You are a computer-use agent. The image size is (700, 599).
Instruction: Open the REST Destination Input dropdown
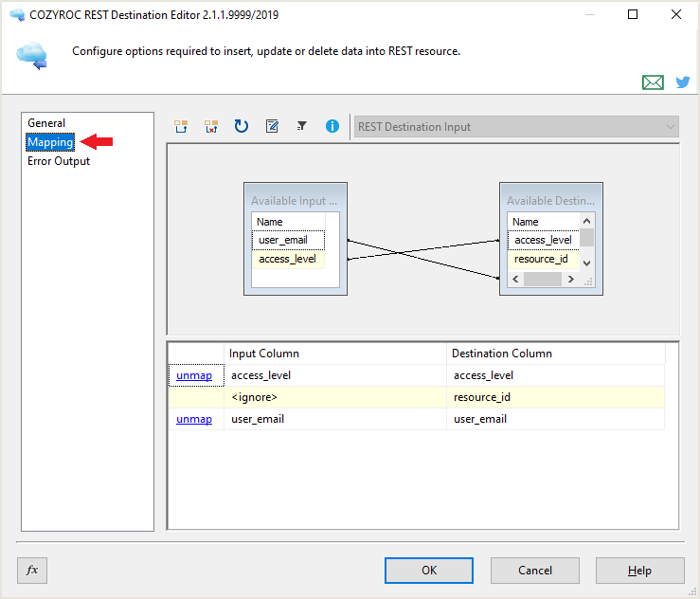coord(516,127)
